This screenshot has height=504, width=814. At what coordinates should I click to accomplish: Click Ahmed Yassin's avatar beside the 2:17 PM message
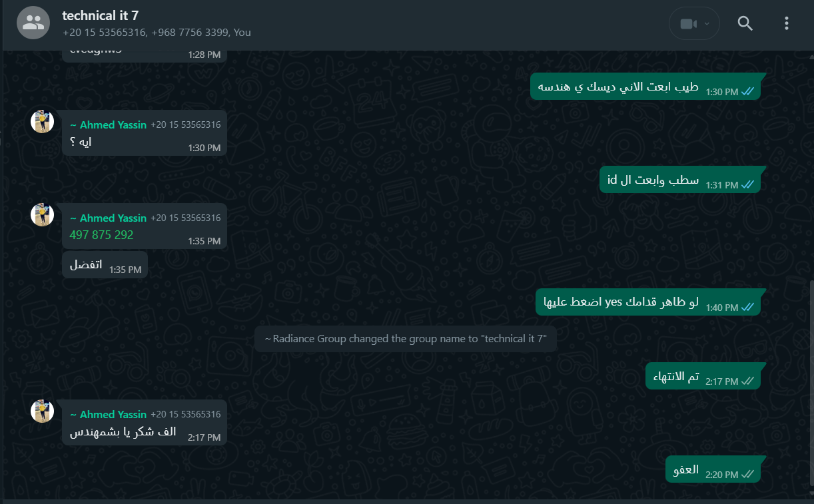coord(43,411)
